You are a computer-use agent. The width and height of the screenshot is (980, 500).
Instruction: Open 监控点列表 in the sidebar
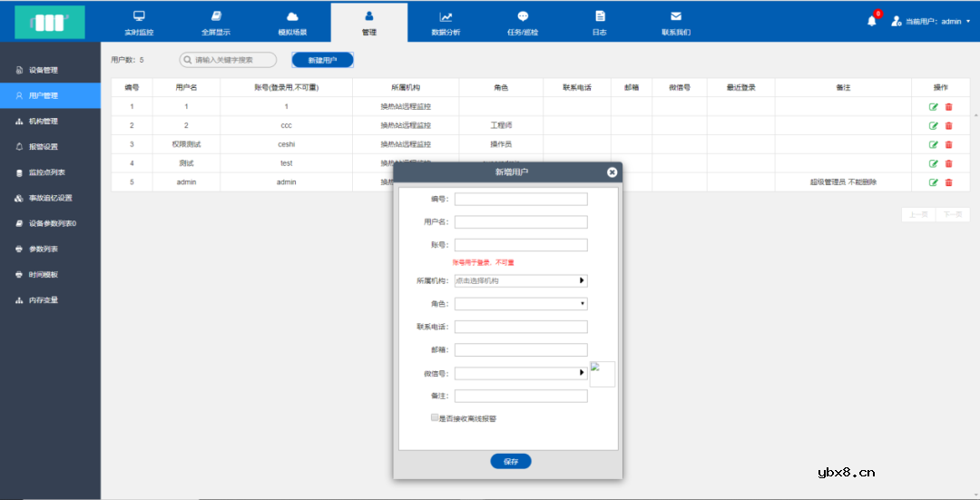tap(50, 172)
